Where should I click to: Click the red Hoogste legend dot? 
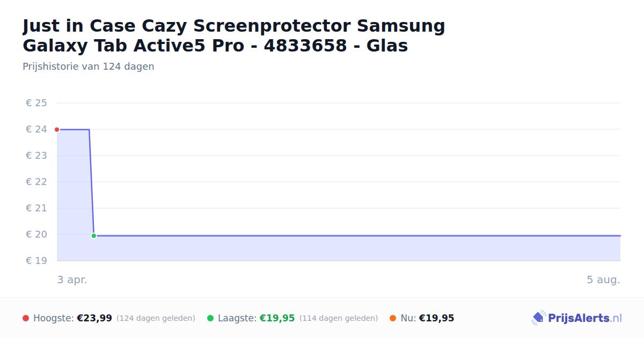(x=26, y=318)
